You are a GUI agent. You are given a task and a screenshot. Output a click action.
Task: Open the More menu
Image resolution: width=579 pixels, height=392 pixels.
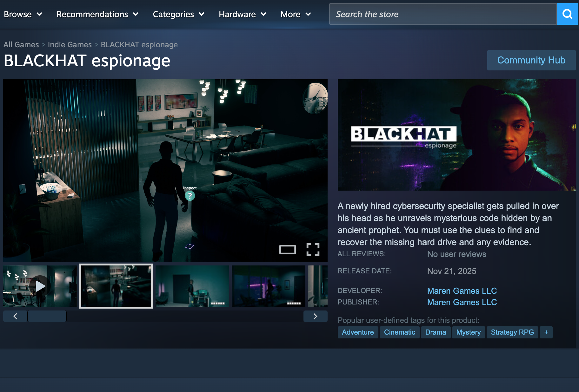tap(296, 14)
